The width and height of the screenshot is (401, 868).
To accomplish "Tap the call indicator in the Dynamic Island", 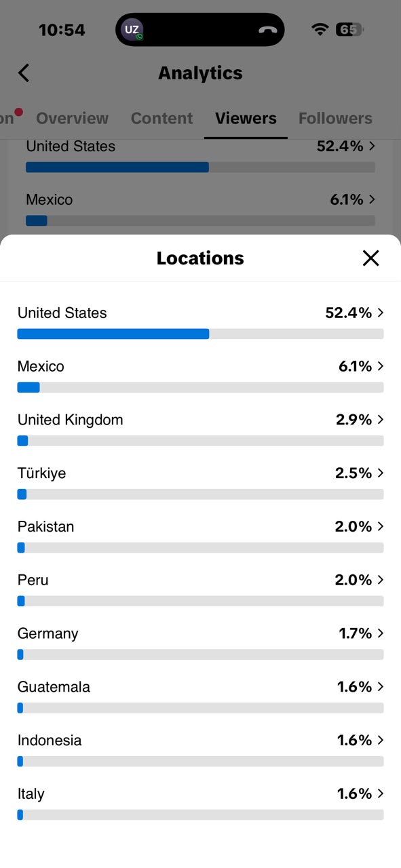I will point(268,30).
